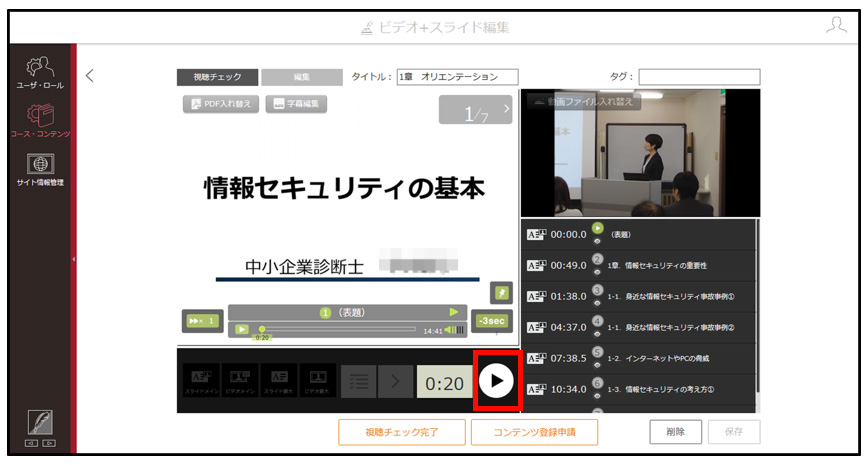Click the large white play button

click(496, 381)
